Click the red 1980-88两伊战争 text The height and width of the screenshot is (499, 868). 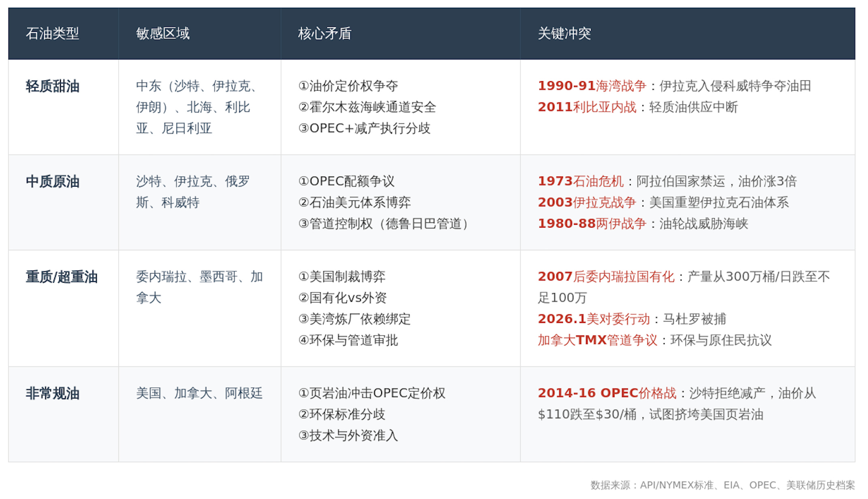[x=592, y=224]
